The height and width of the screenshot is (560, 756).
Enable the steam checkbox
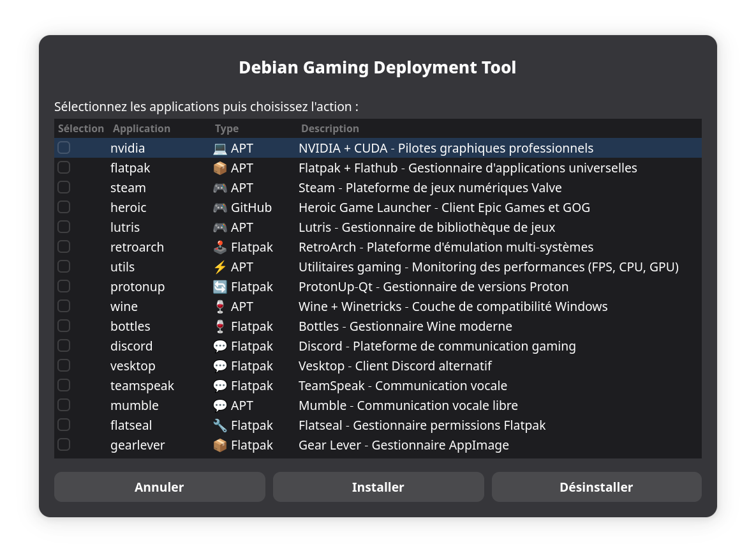click(64, 187)
